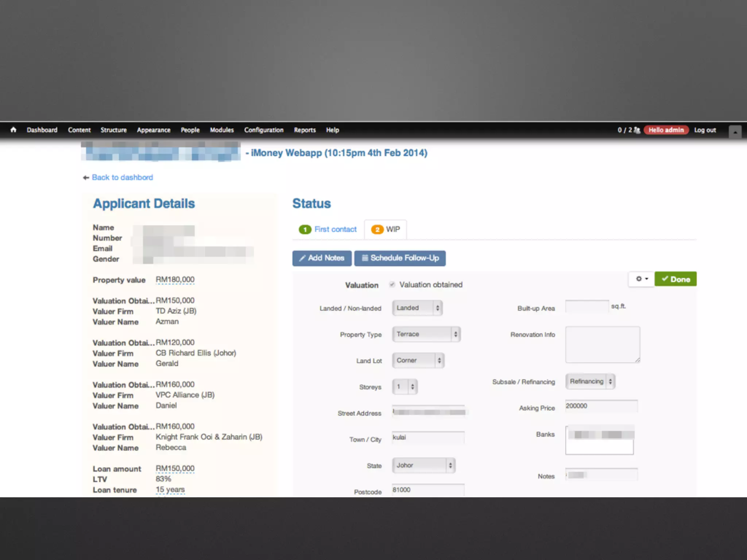Click the users count icon
The image size is (747, 560).
point(637,130)
